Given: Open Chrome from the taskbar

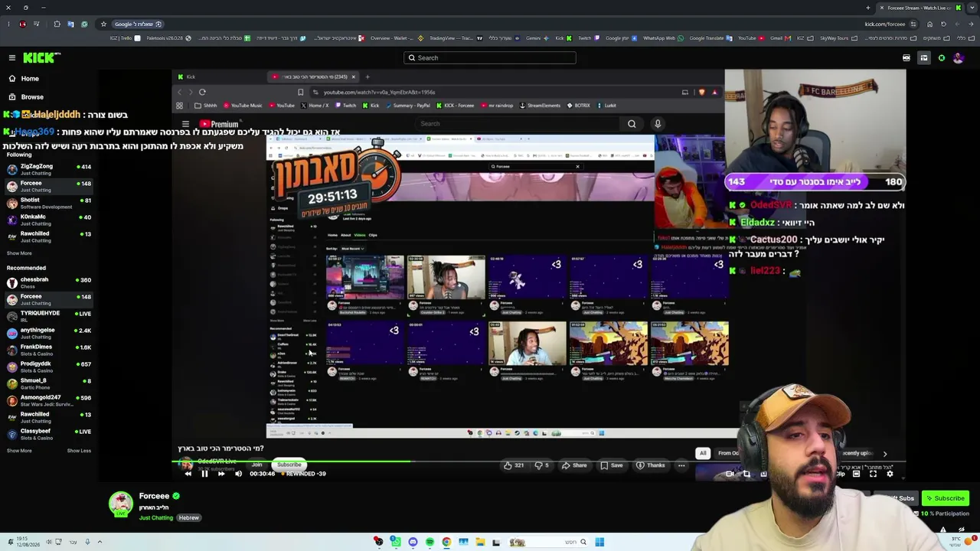Looking at the screenshot, I should (446, 543).
